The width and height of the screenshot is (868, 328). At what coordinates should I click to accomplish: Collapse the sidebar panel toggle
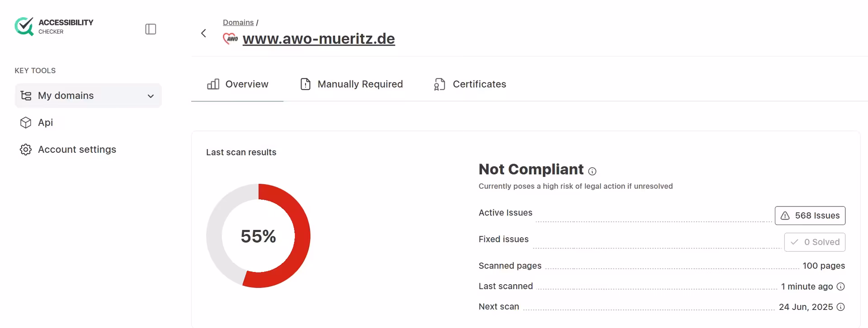click(x=151, y=29)
